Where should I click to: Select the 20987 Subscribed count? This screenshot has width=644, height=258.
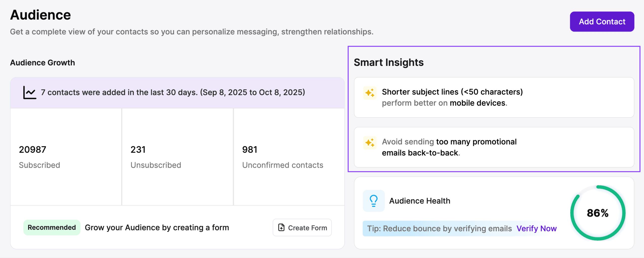tap(33, 150)
